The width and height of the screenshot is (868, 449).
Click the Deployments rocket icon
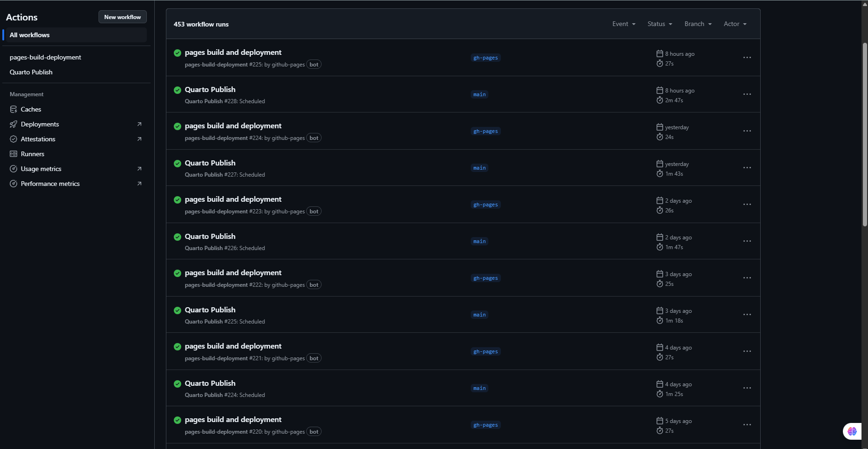click(x=13, y=124)
